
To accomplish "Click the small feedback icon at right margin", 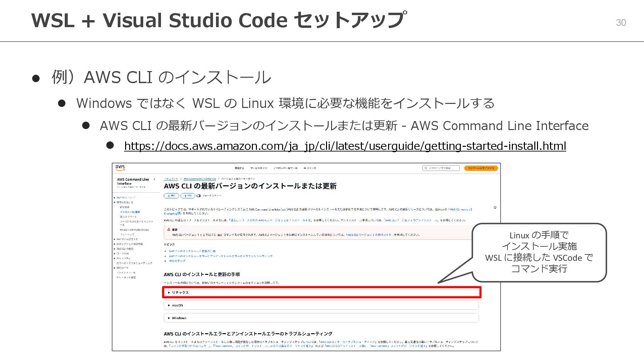I will click(x=495, y=207).
